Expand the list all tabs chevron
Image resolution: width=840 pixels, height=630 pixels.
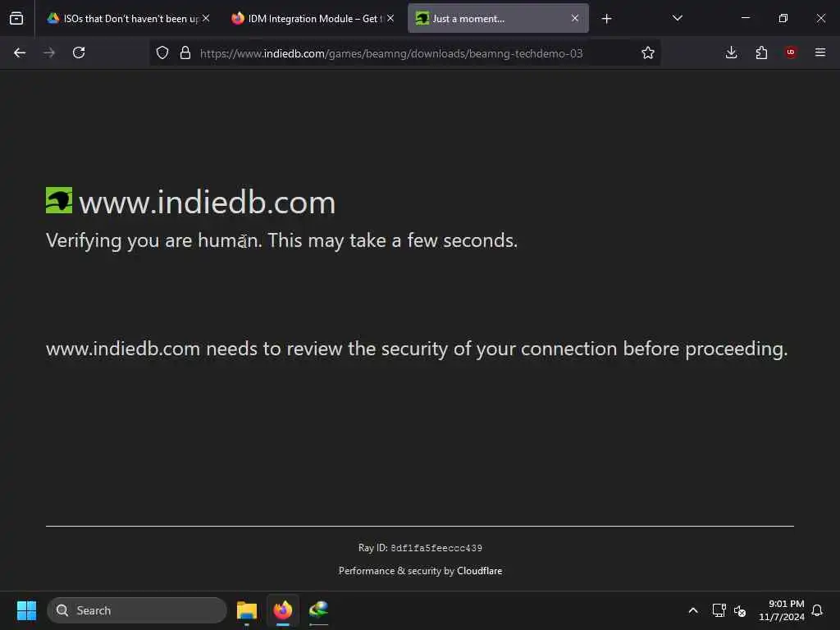pyautogui.click(x=677, y=18)
